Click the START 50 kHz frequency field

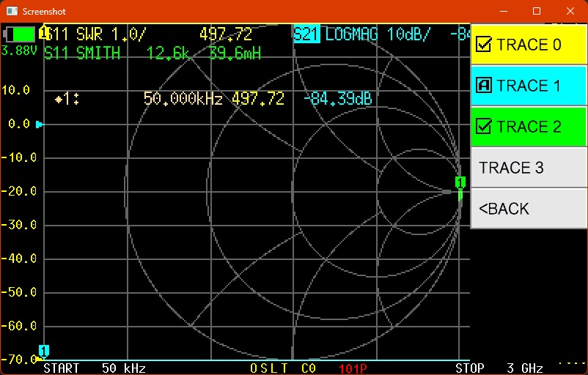[94, 368]
